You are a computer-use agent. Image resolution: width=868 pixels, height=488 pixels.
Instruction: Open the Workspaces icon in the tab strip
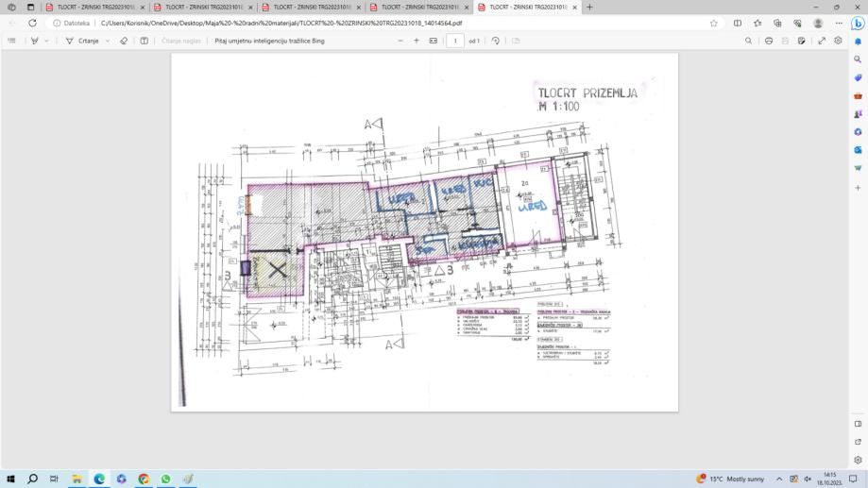[x=11, y=8]
